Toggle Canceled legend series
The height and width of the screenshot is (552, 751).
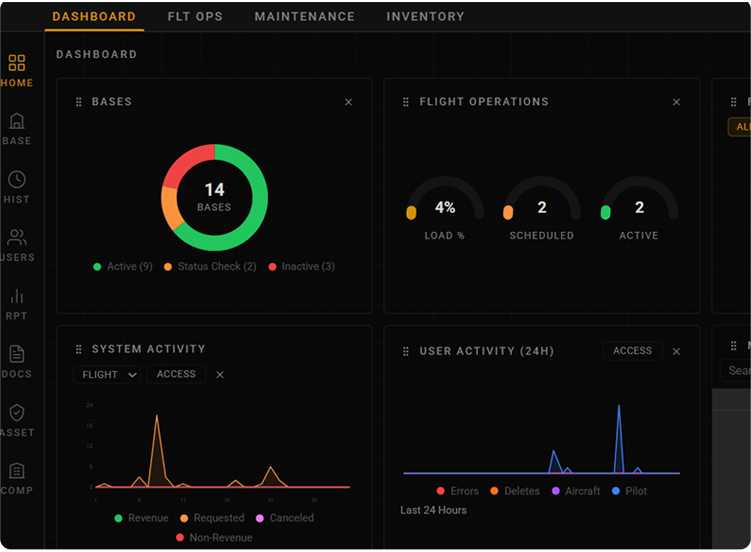(285, 518)
